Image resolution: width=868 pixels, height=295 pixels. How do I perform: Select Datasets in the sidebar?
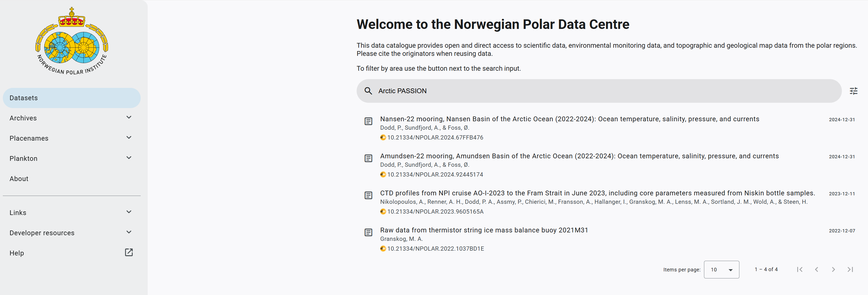[71, 98]
